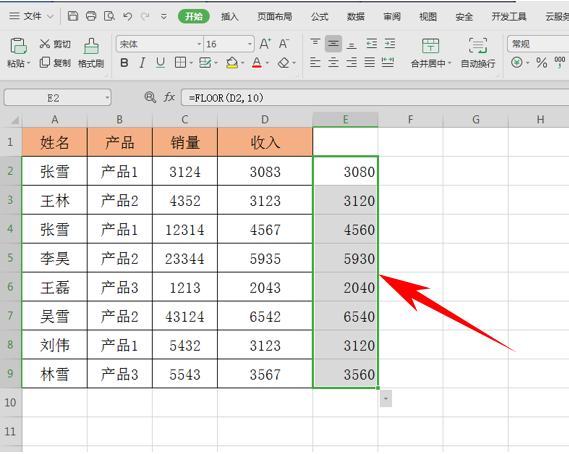Click the undo arrow icon

click(x=127, y=16)
